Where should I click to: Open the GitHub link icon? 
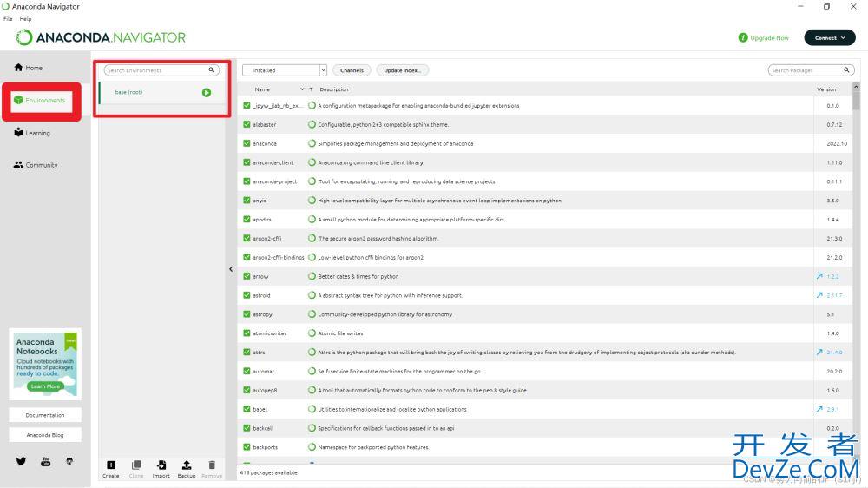point(69,461)
